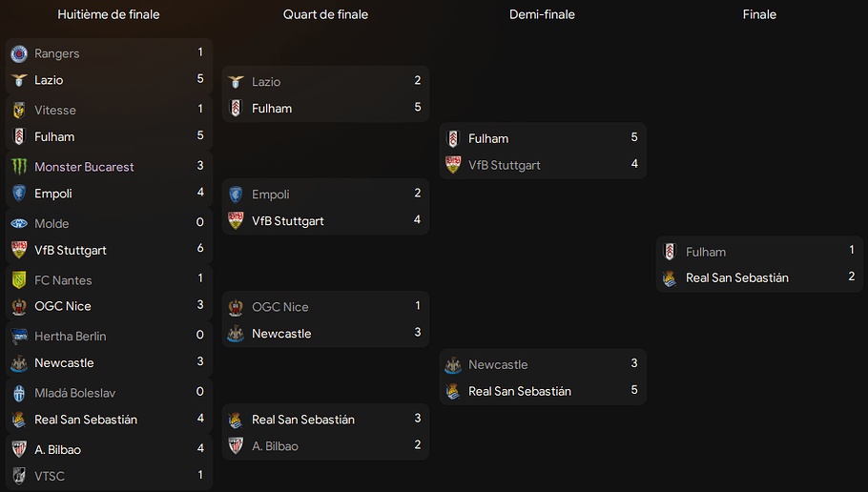868x492 pixels.
Task: Click the Rangers club crest
Action: click(19, 53)
